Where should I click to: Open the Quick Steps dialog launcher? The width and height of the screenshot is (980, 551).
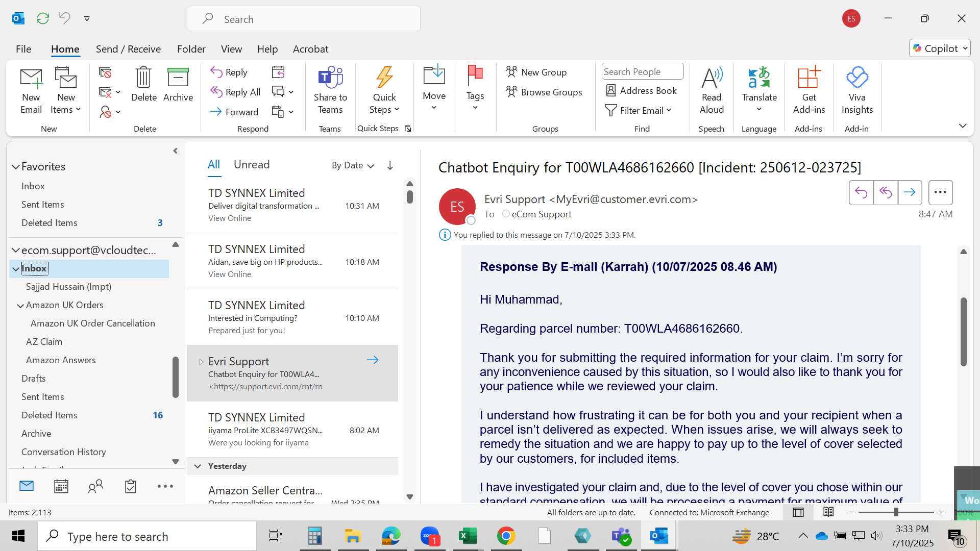coord(408,129)
